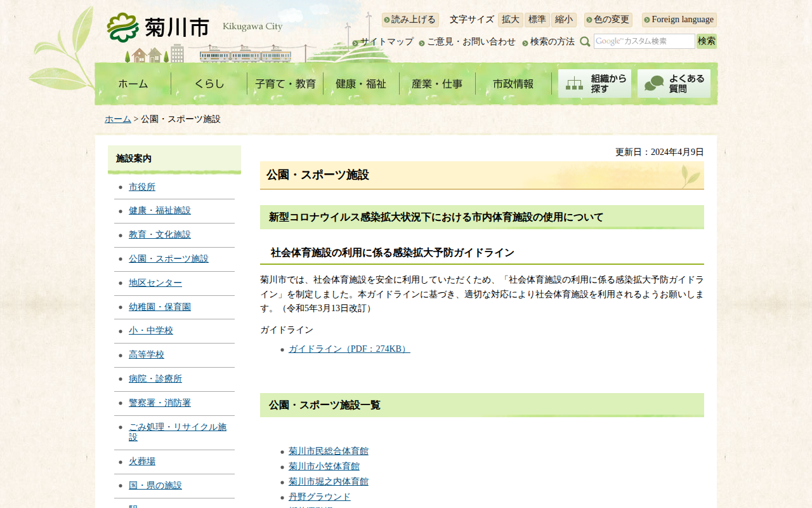Open the ガイドライン PDF link
812x508 pixels.
(x=349, y=349)
